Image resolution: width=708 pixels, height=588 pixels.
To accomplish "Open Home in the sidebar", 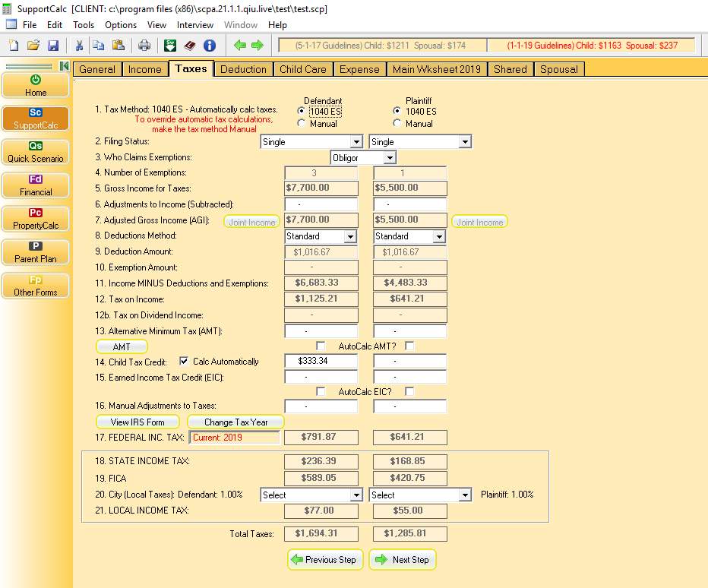I will click(36, 85).
